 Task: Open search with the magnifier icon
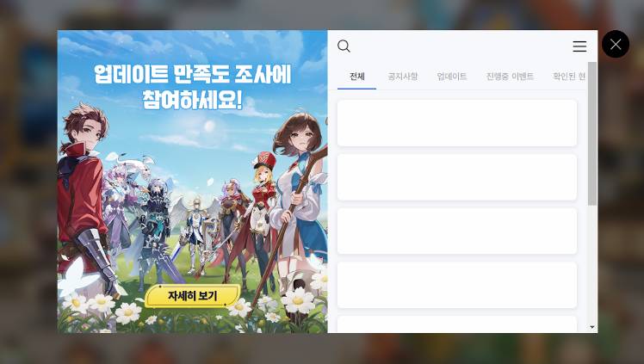coord(344,46)
